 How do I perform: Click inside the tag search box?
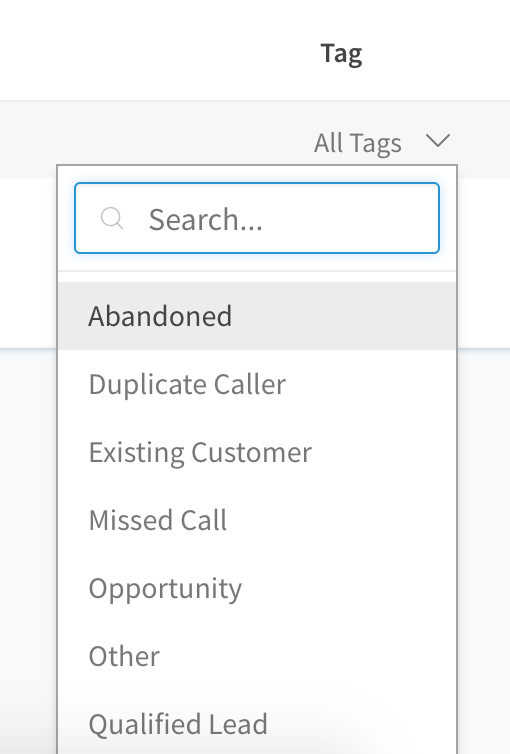(257, 218)
